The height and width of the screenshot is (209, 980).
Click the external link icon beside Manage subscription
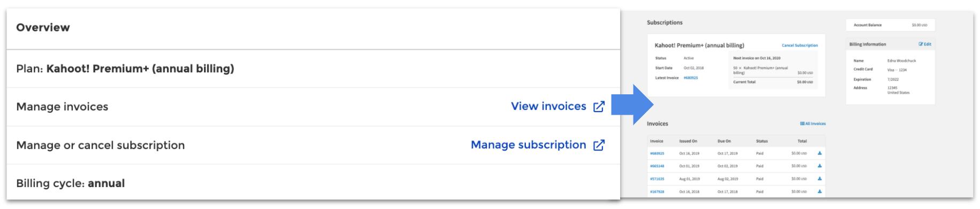click(x=599, y=145)
